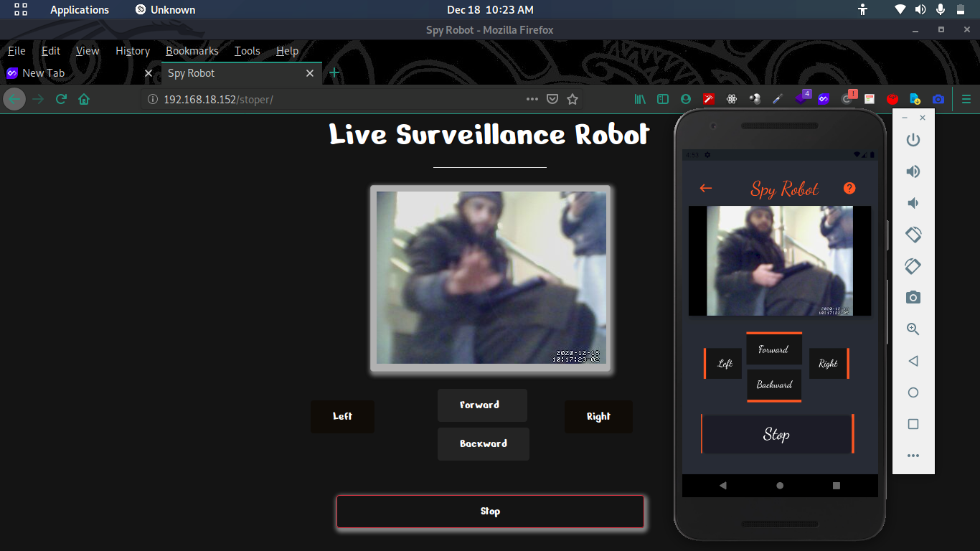The image size is (980, 551).
Task: Click Forward button on web page
Action: (482, 405)
